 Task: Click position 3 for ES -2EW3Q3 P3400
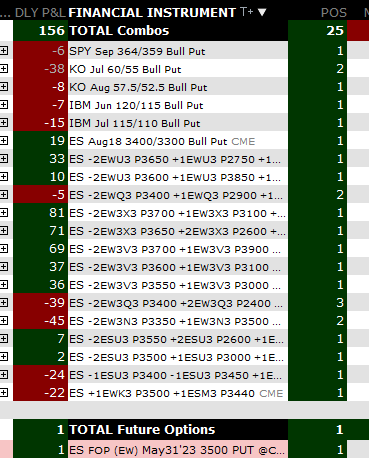(317, 303)
